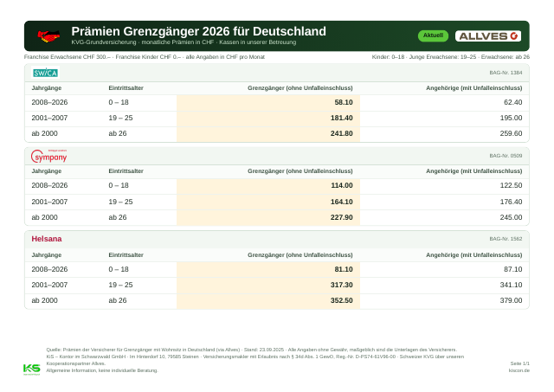This screenshot has width=554, height=392.
Task: Click the kiscon.de link in footer
Action: pyautogui.click(x=519, y=370)
